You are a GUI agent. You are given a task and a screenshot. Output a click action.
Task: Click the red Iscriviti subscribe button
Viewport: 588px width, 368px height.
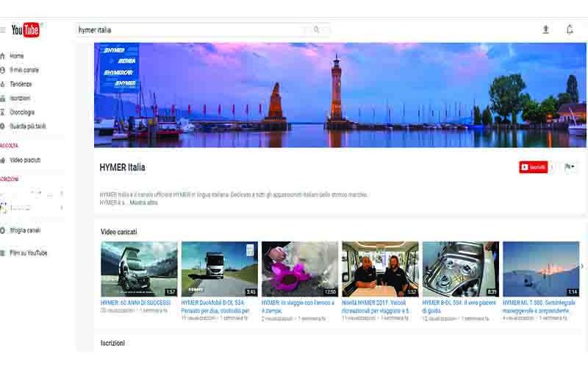click(534, 168)
